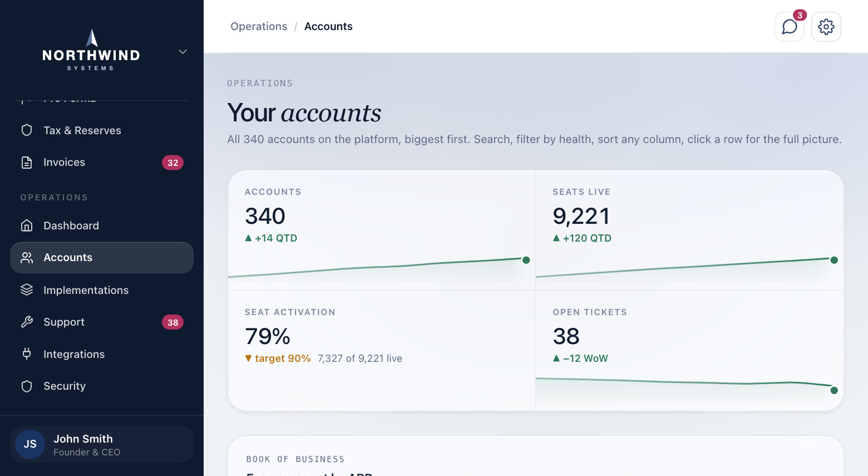Navigate to Implementations
Image resolution: width=868 pixels, height=476 pixels.
(x=102, y=290)
